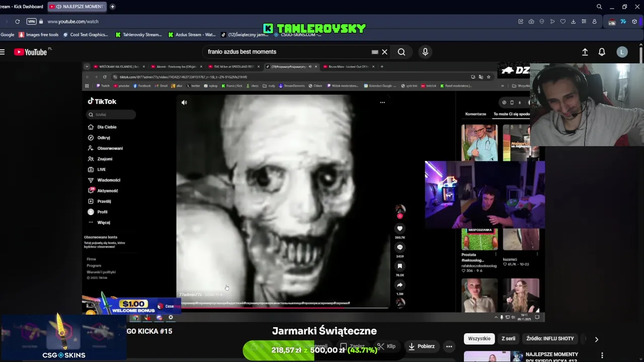Viewport: 644px width, 362px height.
Task: Open the YouTube create/upload icon
Action: coord(585,52)
